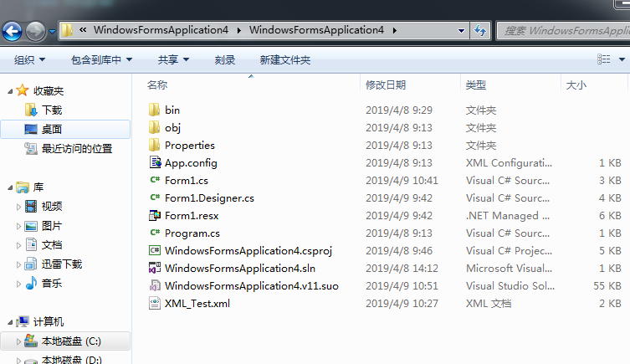
Task: Expand the 视频 library node
Action: point(18,207)
